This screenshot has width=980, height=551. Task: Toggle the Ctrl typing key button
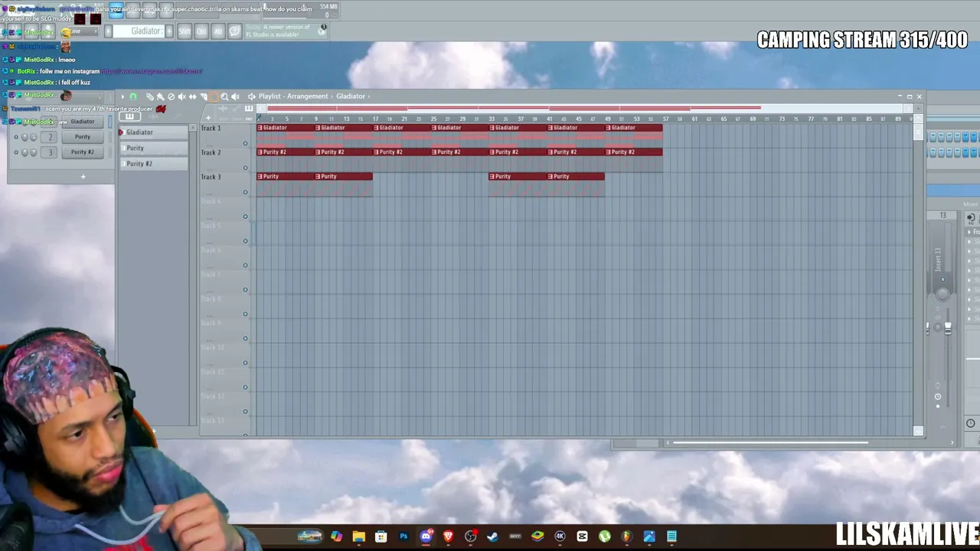tap(201, 31)
